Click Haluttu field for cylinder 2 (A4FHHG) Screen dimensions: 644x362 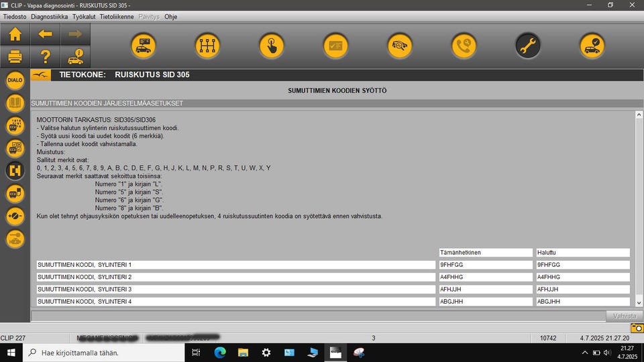(583, 277)
